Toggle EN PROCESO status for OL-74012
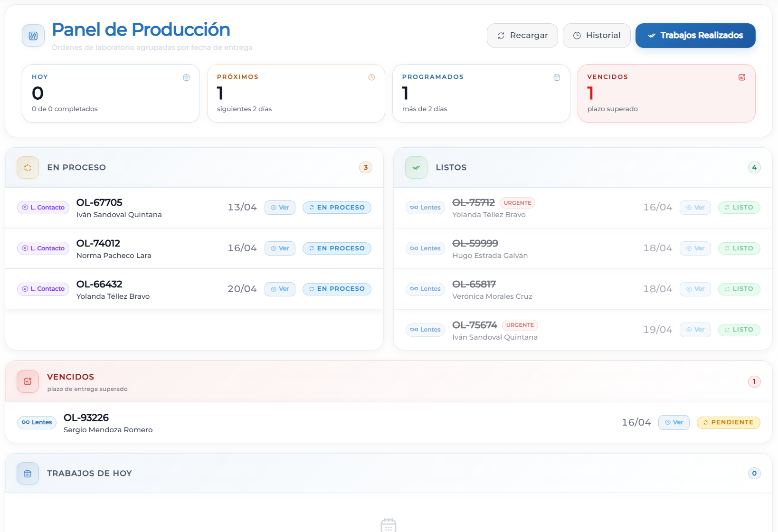Viewport: 778px width, 532px height. (x=337, y=248)
